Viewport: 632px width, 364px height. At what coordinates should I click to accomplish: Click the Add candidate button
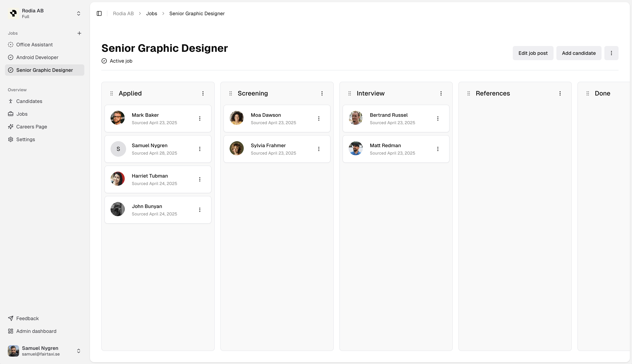(579, 53)
